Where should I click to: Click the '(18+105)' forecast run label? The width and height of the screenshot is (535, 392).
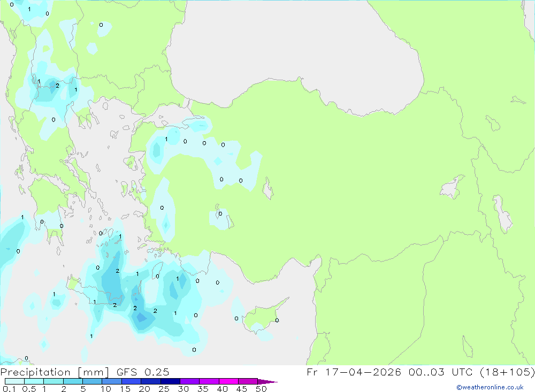pyautogui.click(x=507, y=372)
